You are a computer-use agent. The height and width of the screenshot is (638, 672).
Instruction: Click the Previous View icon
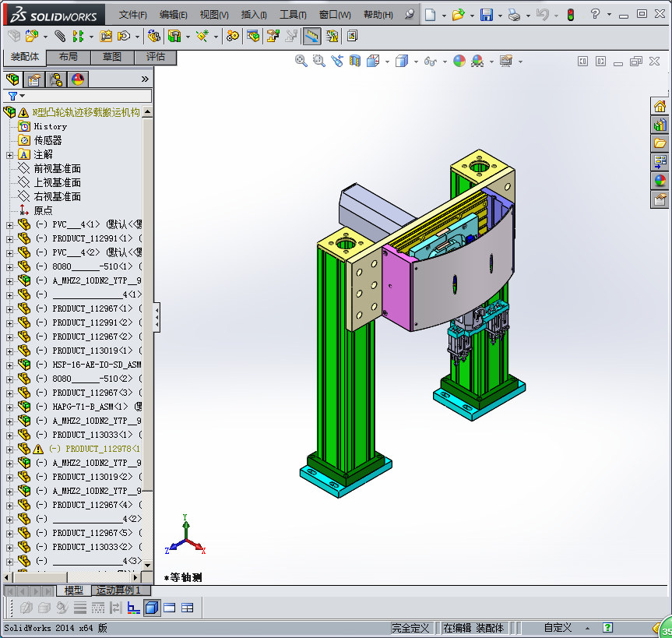(x=337, y=62)
